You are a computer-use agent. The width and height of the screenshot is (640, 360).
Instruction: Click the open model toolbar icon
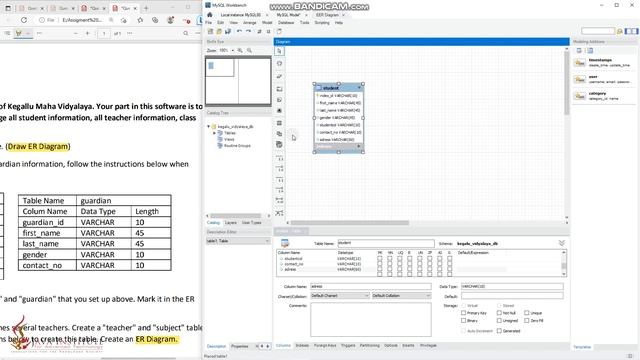pyautogui.click(x=219, y=31)
